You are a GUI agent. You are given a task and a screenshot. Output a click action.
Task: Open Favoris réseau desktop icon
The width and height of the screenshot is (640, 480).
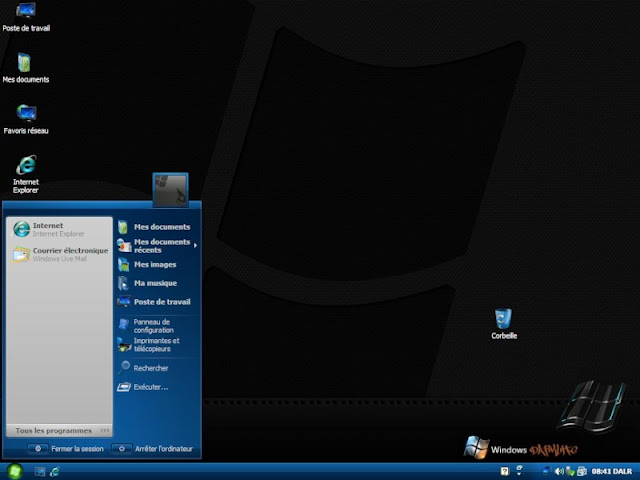[x=26, y=119]
